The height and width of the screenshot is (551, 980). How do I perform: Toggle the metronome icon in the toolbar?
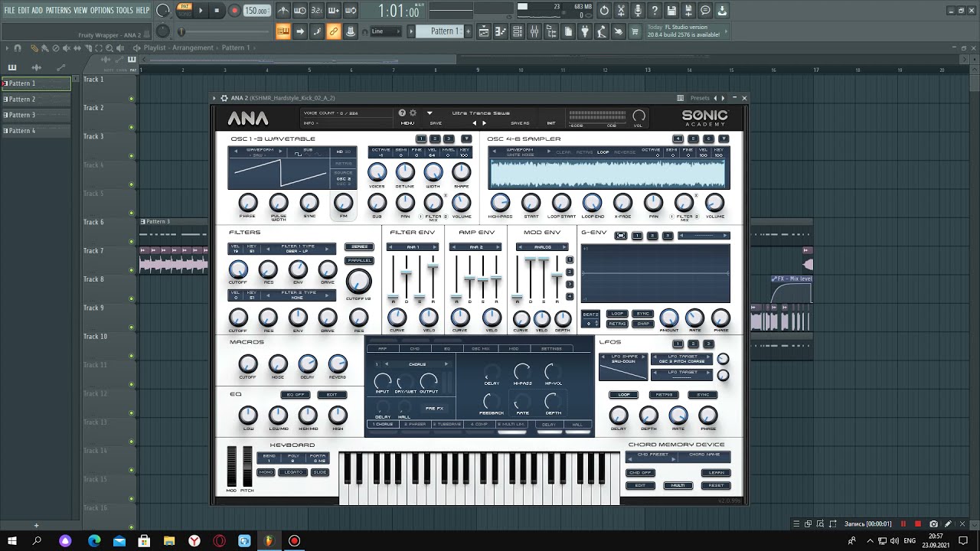tap(283, 11)
